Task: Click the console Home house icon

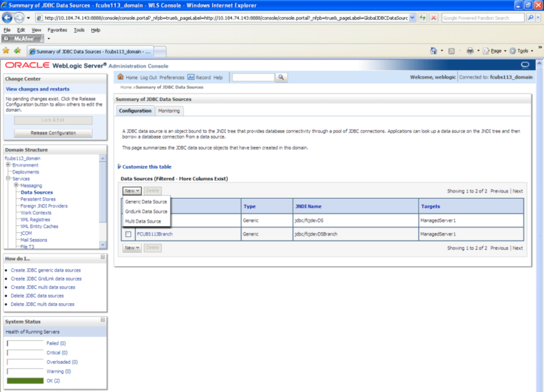Action: [x=120, y=77]
